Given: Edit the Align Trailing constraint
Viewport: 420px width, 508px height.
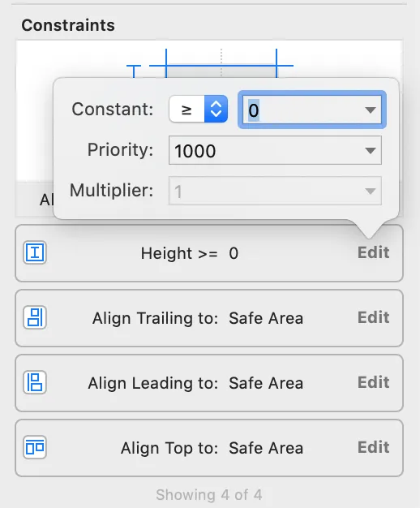Looking at the screenshot, I should [373, 317].
